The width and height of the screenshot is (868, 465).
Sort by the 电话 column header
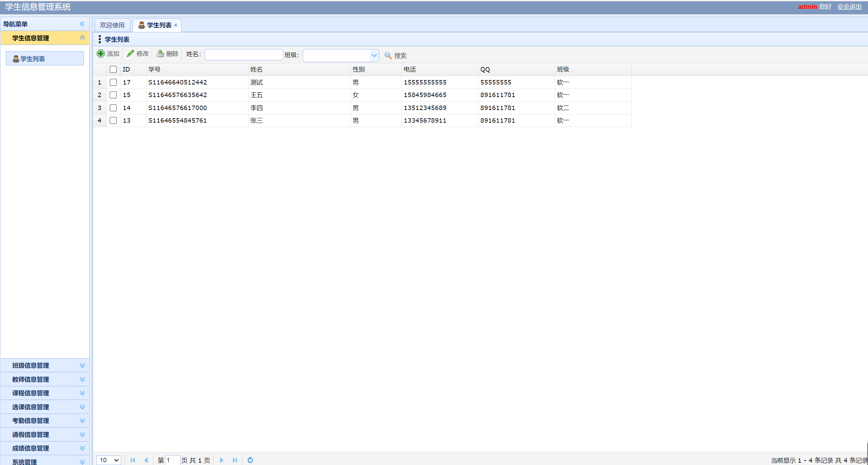(x=440, y=69)
